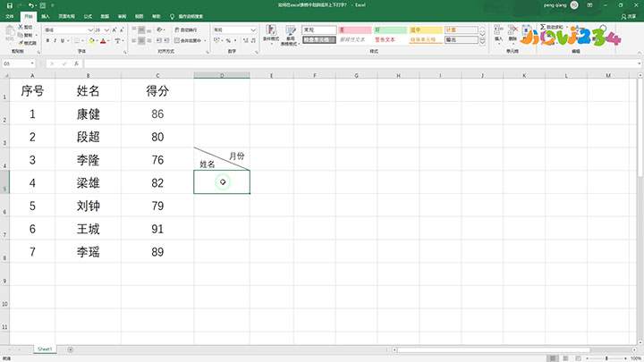This screenshot has height=362, width=644.
Task: Expand the cell styles gallery More arrow
Action: (x=483, y=41)
